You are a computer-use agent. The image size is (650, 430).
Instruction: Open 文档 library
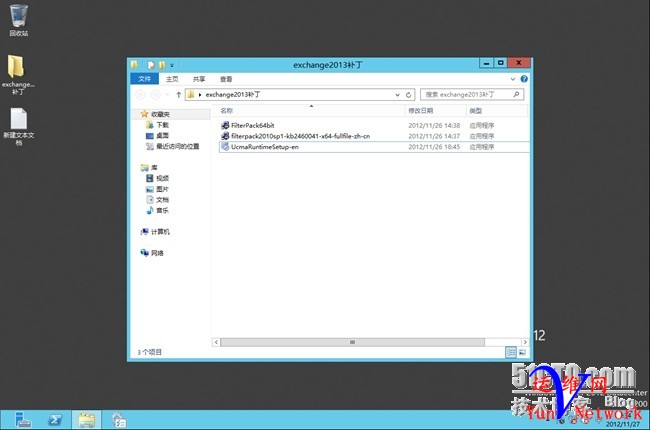click(158, 200)
